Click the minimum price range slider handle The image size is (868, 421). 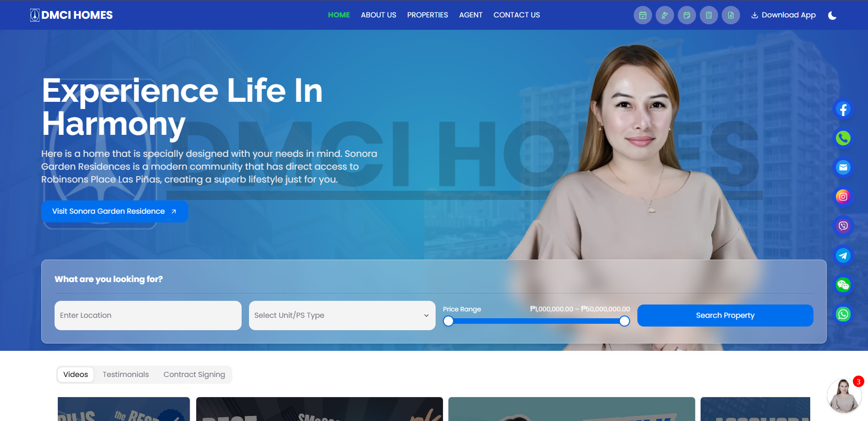[448, 321]
